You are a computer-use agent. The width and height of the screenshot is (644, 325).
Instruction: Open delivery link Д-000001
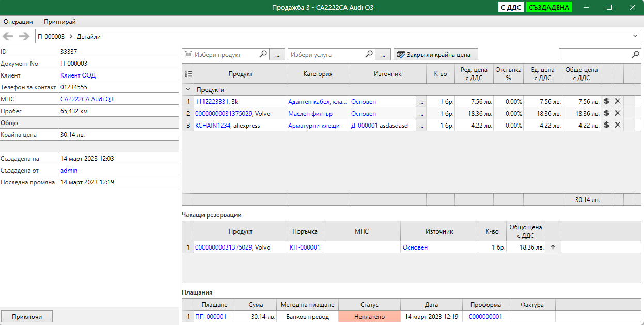[365, 125]
